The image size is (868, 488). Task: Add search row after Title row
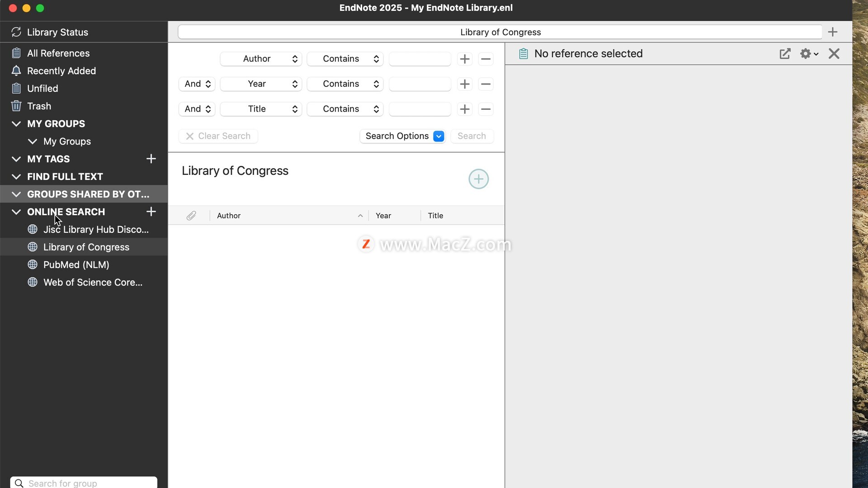pyautogui.click(x=465, y=109)
